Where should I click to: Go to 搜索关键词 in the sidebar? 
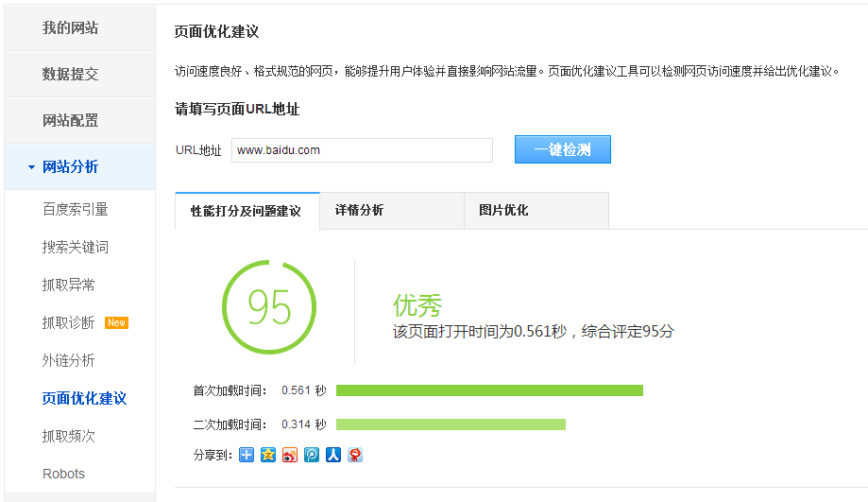76,247
